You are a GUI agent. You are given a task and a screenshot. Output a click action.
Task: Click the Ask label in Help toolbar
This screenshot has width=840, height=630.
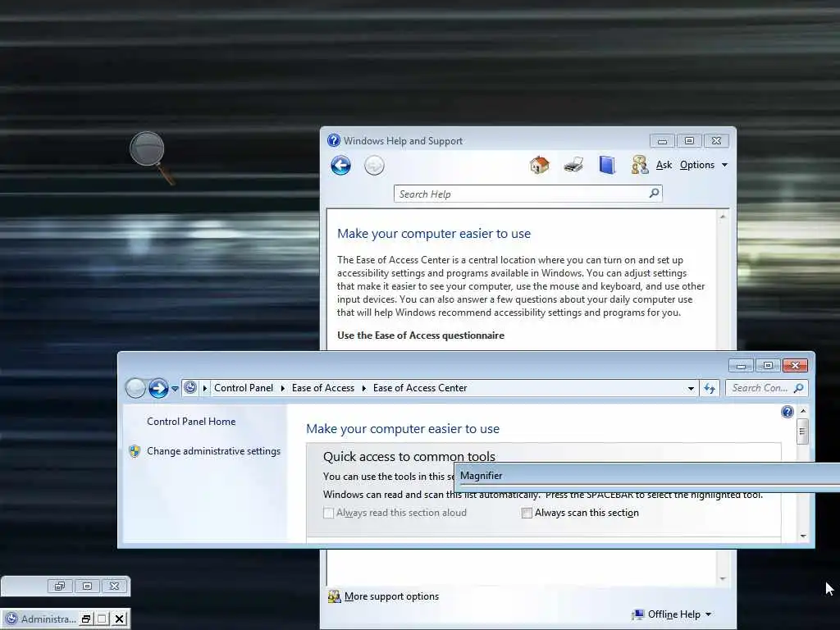pos(664,165)
